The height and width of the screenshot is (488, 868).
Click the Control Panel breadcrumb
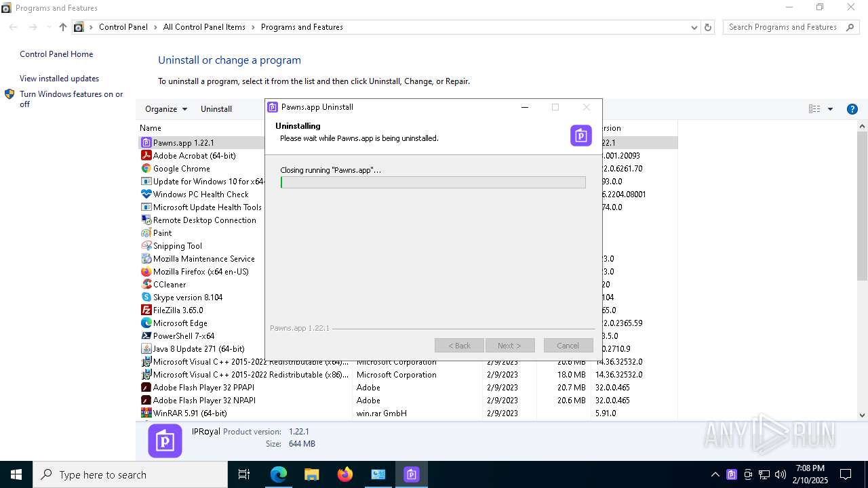pyautogui.click(x=123, y=27)
